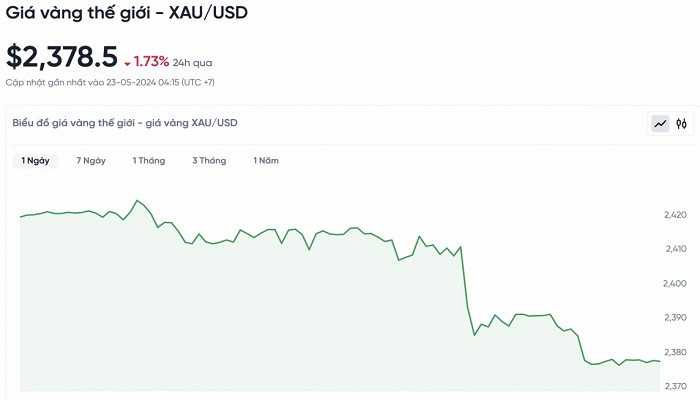Click the 2,400 y-axis price label
The width and height of the screenshot is (700, 400).
click(x=674, y=283)
